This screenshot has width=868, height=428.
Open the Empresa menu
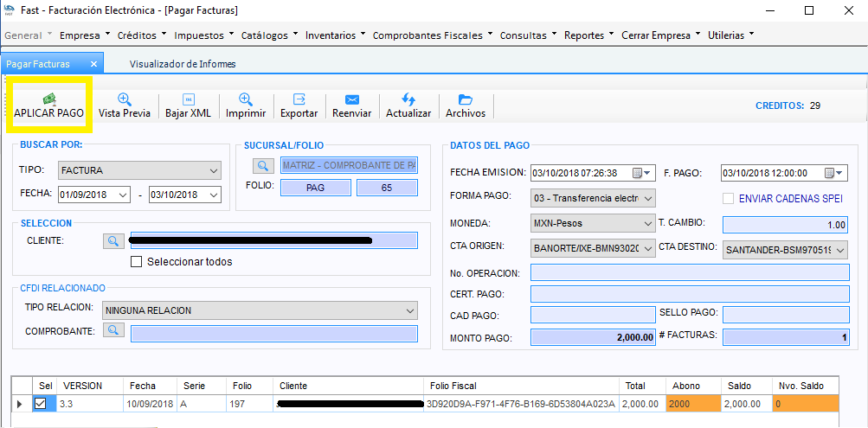pyautogui.click(x=84, y=35)
